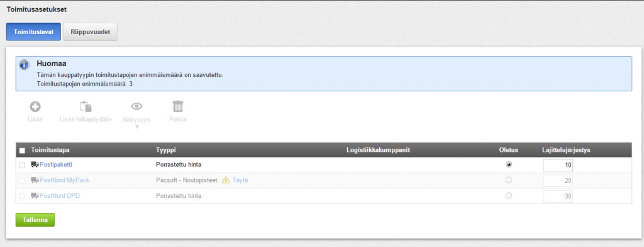The height and width of the screenshot is (247, 644).
Task: Click the truck icon next to Postipaketti
Action: point(35,164)
